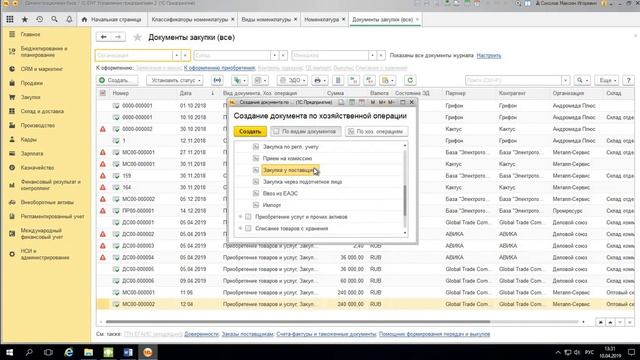Click the warning triangle on row 0000-000002
Image resolution: width=640 pixels, height=360 pixels.
pos(103,129)
